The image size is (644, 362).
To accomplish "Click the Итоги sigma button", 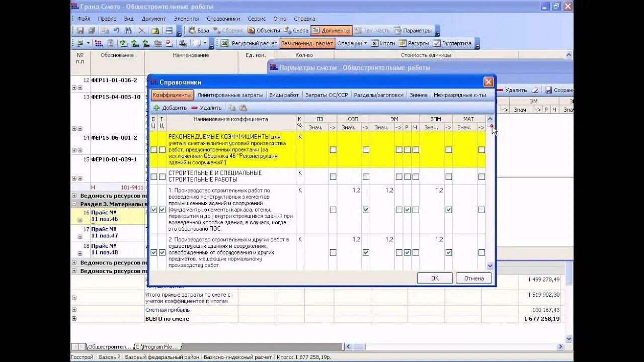I will point(383,43).
